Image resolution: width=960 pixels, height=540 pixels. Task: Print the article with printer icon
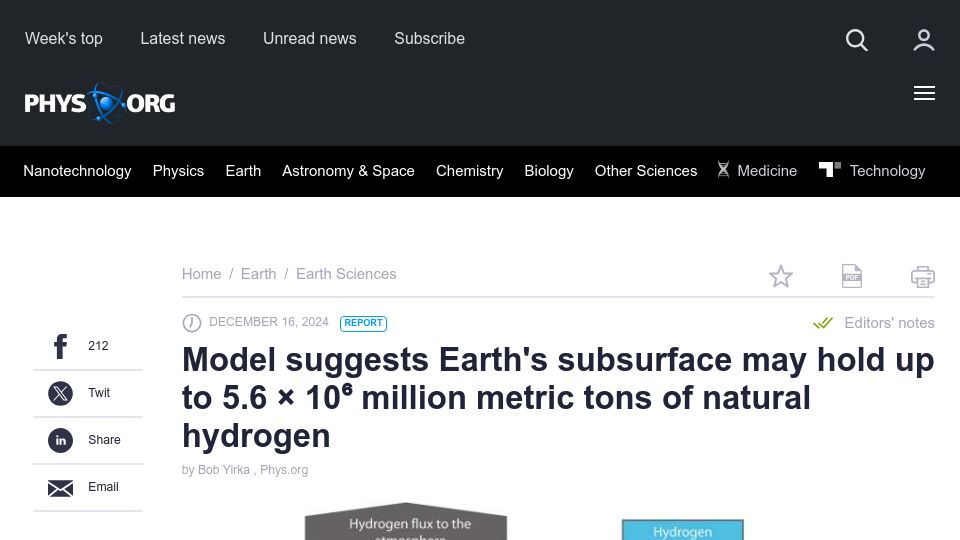(923, 277)
